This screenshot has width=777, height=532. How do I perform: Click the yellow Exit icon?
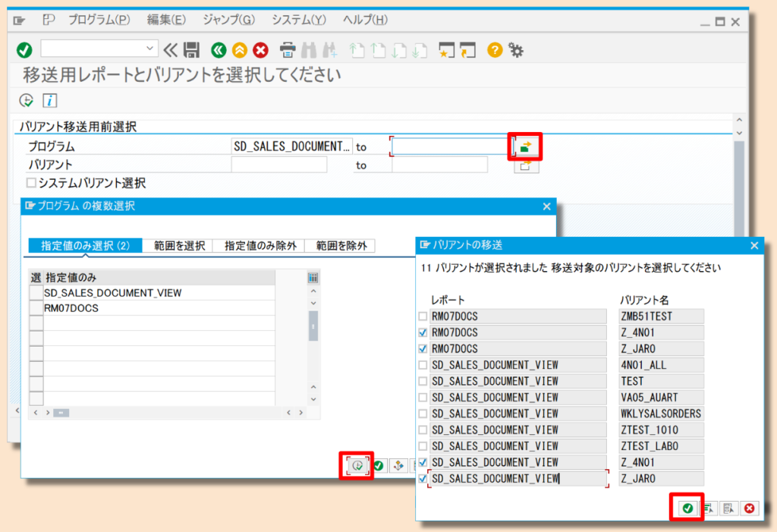coord(240,49)
